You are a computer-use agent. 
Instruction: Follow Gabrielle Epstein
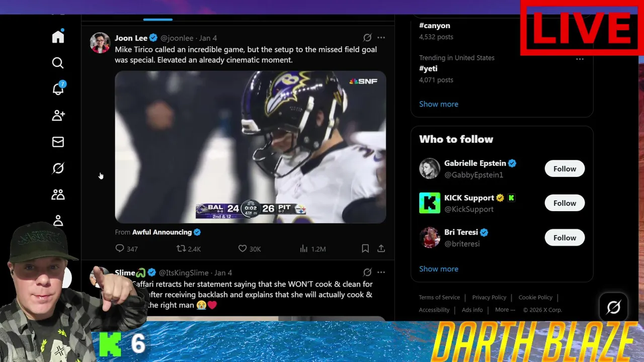pyautogui.click(x=565, y=169)
